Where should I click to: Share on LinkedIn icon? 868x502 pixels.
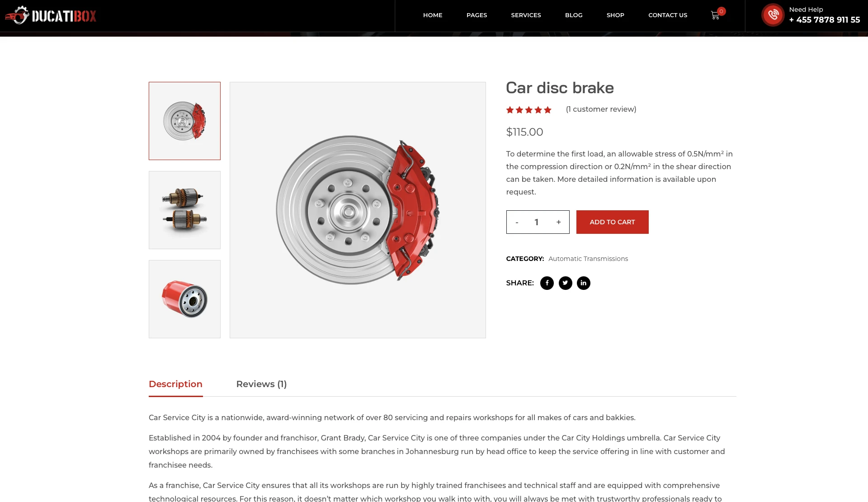point(584,283)
